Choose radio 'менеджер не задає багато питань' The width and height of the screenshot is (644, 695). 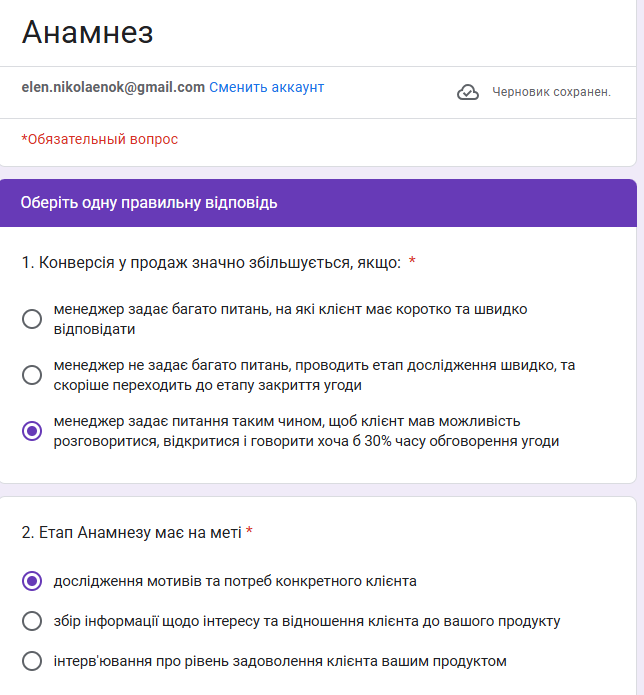click(32, 375)
